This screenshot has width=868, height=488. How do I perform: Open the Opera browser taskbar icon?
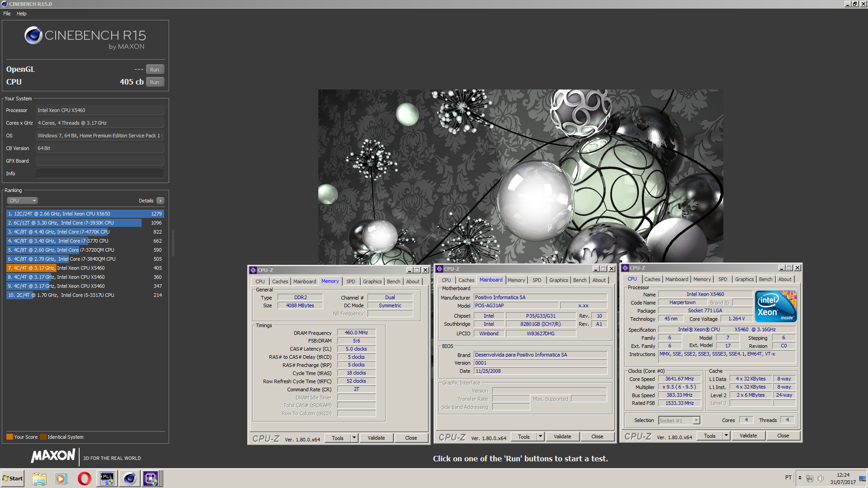point(84,479)
